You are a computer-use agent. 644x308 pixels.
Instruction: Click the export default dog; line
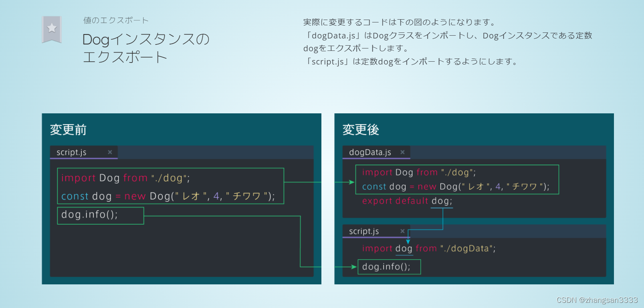click(407, 201)
